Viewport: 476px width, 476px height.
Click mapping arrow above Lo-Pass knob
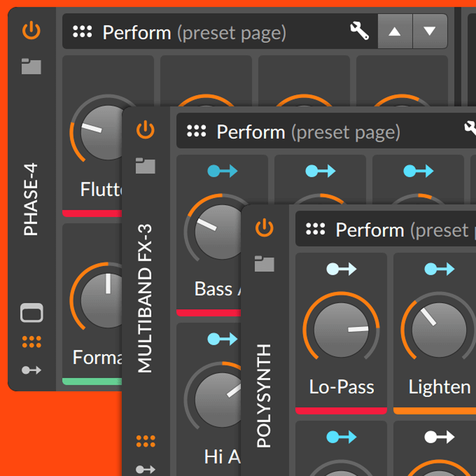(342, 269)
